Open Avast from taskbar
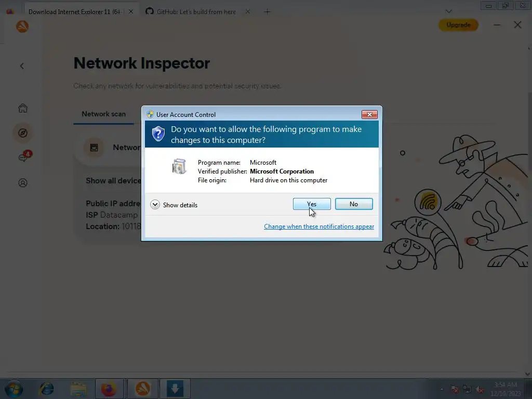This screenshot has height=399, width=532. [x=143, y=389]
